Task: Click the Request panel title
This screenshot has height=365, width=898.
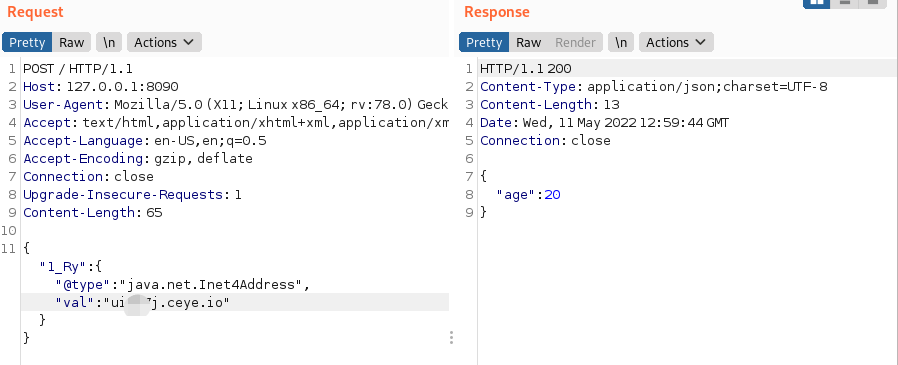Action: pyautogui.click(x=35, y=11)
